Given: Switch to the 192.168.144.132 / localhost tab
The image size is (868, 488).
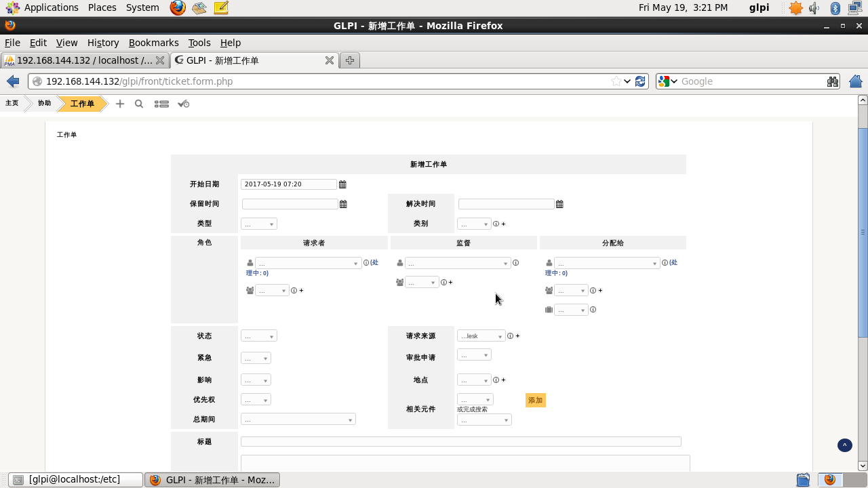Looking at the screenshot, I should point(84,60).
